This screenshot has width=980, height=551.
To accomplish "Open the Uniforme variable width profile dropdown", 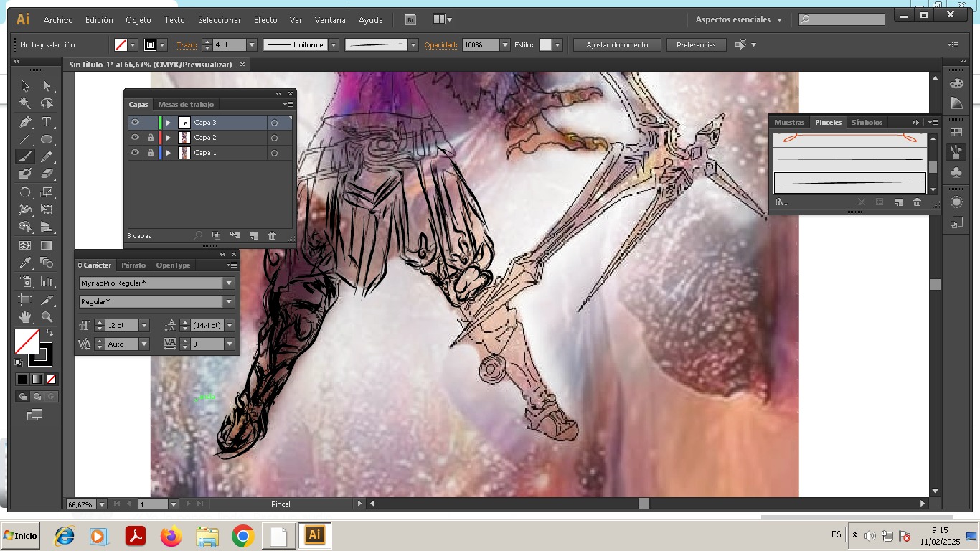I will tap(334, 45).
